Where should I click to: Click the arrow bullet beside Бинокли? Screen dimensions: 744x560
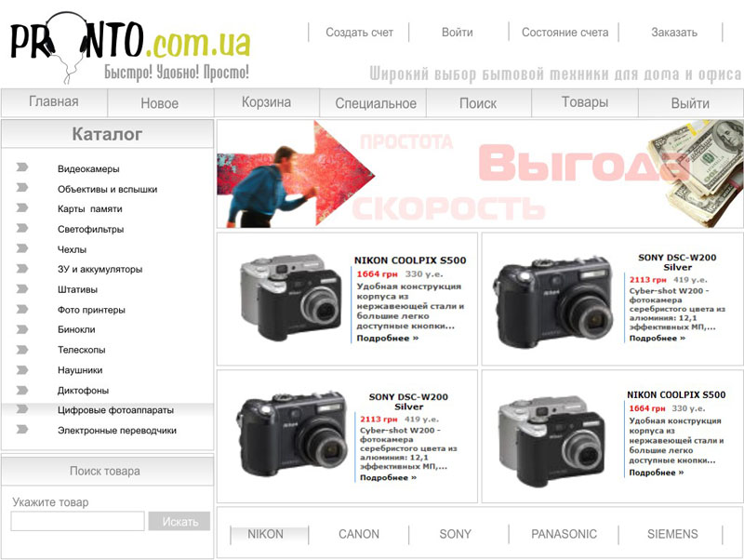pyautogui.click(x=22, y=329)
